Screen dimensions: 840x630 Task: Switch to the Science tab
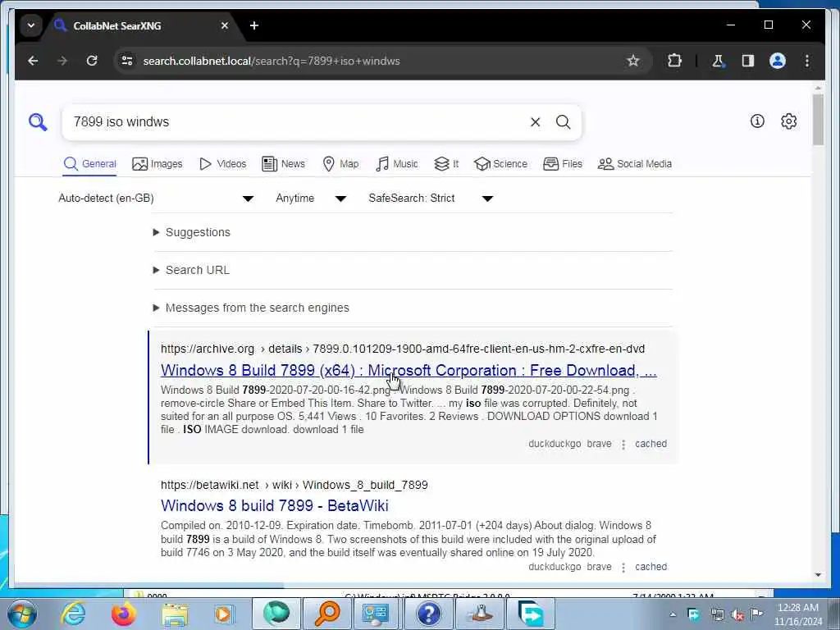point(500,164)
